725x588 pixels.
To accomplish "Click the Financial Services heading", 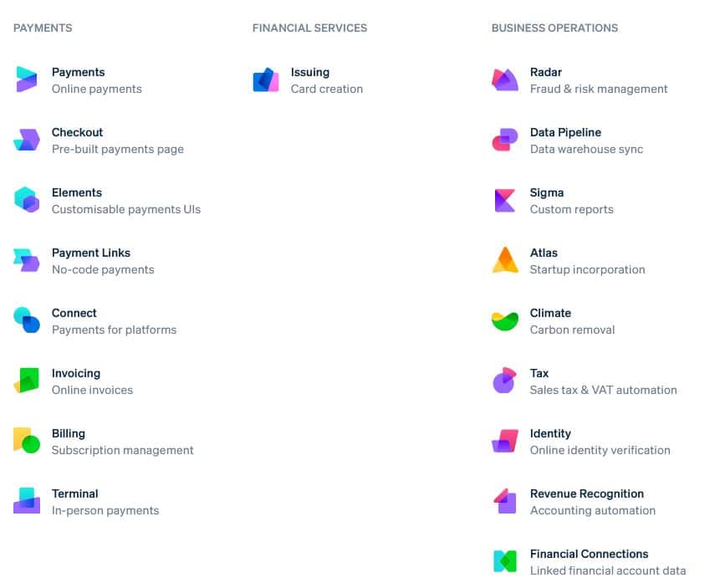I will 308,28.
